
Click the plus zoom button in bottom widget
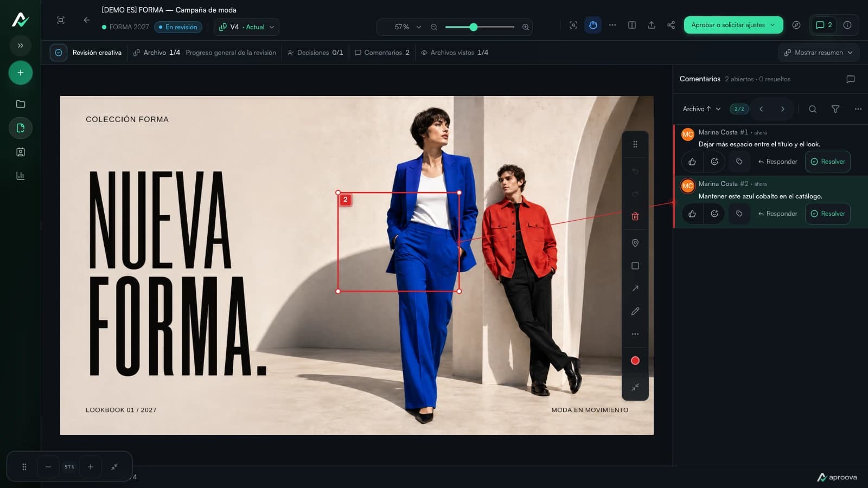click(91, 467)
